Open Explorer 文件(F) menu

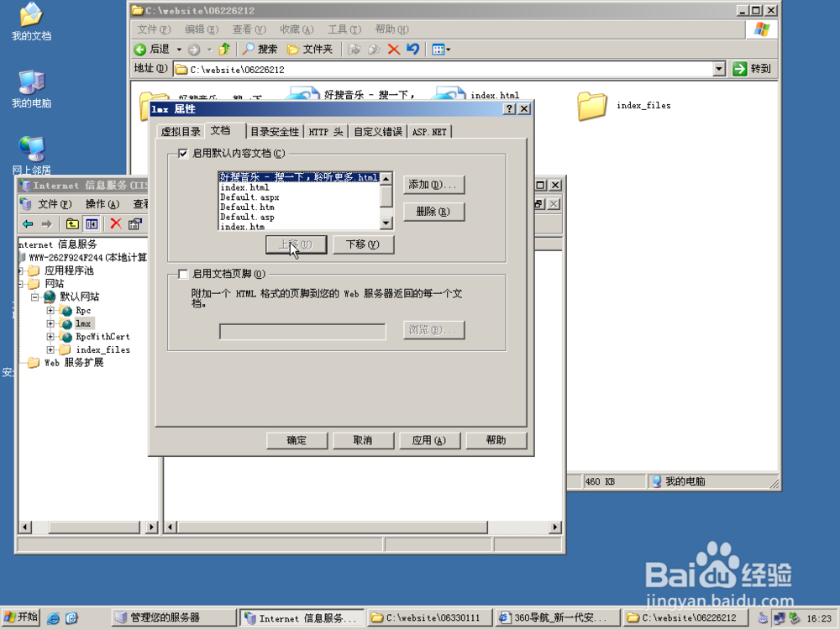(x=154, y=29)
